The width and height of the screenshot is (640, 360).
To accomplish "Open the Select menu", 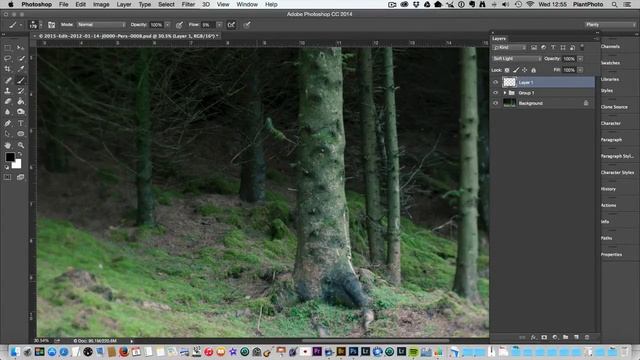I will (x=166, y=4).
